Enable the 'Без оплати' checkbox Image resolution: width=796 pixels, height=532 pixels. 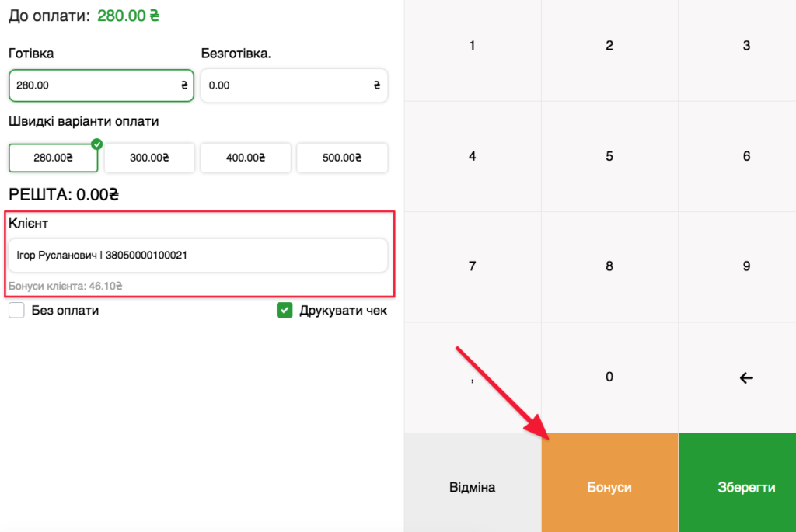(16, 311)
